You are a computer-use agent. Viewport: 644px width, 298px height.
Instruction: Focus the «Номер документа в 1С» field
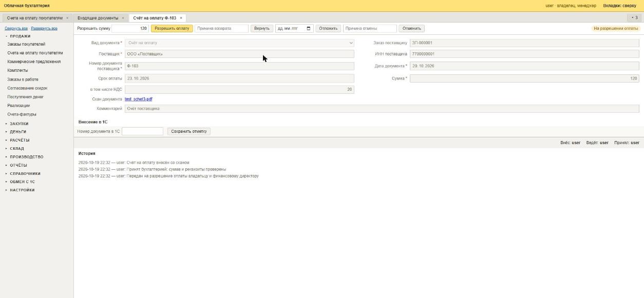point(142,131)
